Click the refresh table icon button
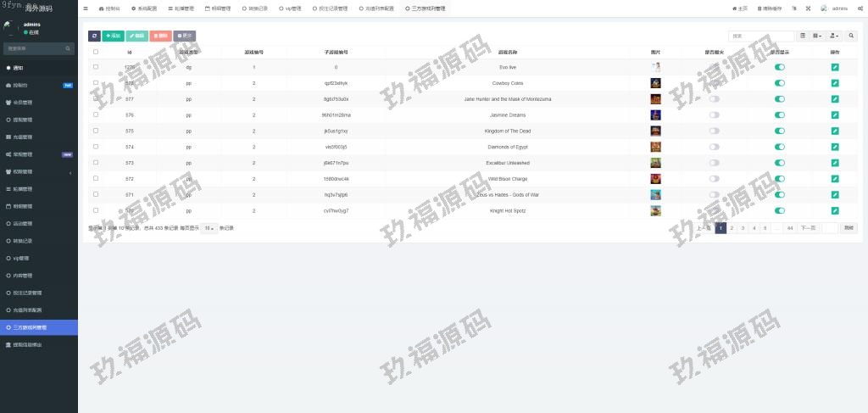This screenshot has width=868, height=413. pyautogui.click(x=94, y=36)
